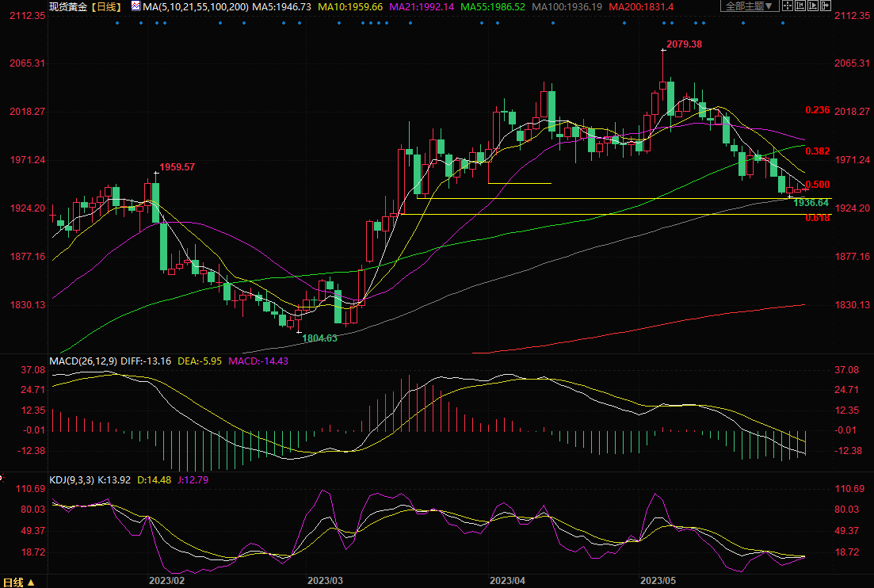
Task: Click the 1936.64 current price label
Action: (x=811, y=203)
